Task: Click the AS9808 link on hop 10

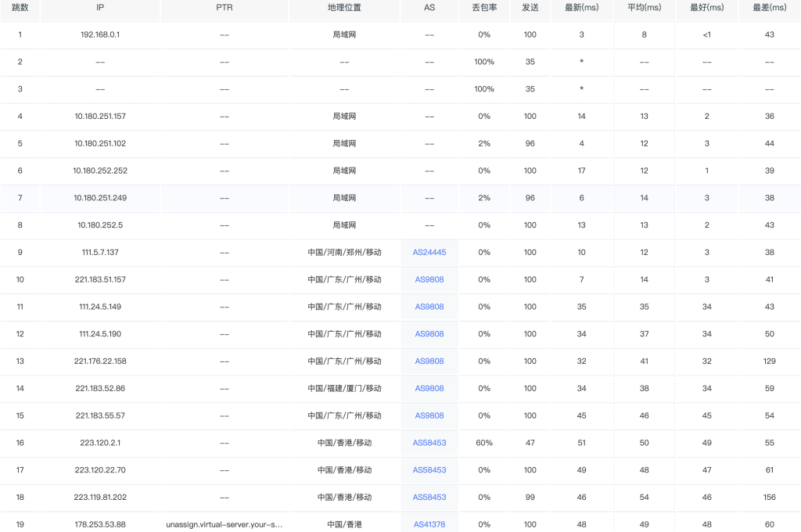Action: click(428, 279)
